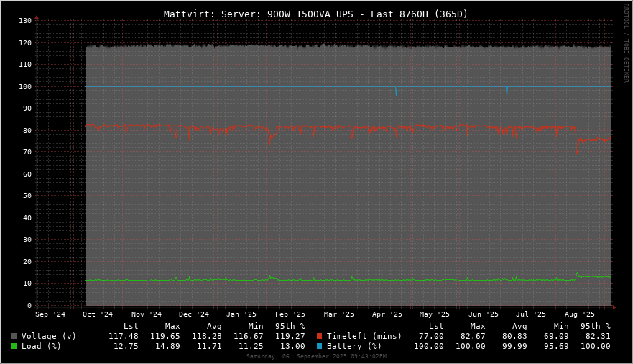Click the Jun '25 x-axis label
This screenshot has height=364, width=633.
coord(484,314)
